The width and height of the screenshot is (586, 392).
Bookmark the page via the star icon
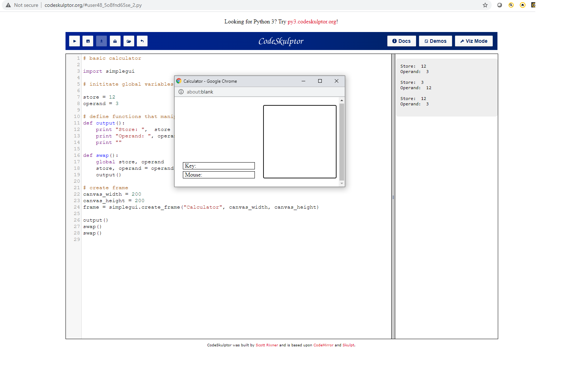coord(485,5)
